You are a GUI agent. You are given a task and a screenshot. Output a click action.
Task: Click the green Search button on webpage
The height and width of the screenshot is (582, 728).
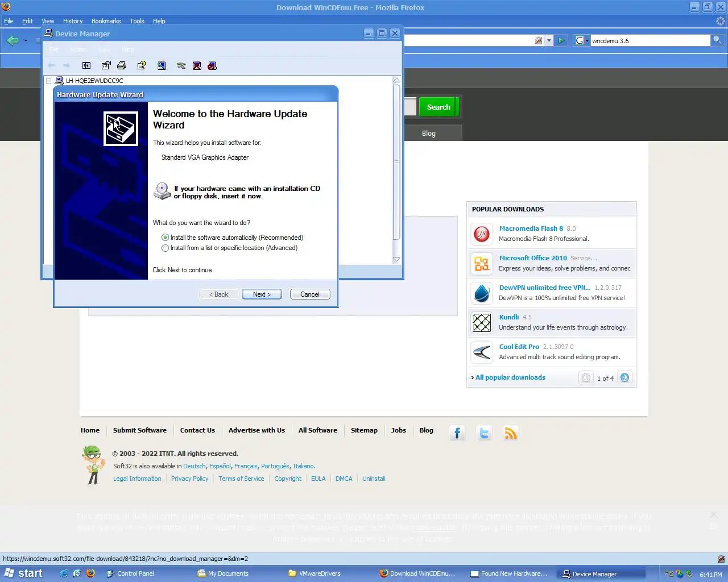[439, 107]
